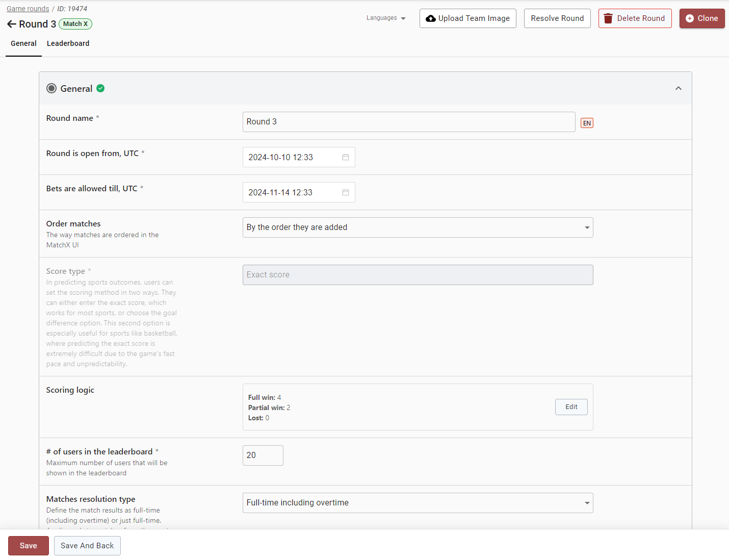The width and height of the screenshot is (729, 560).
Task: Click the green checkmark next to General heading
Action: pos(100,88)
